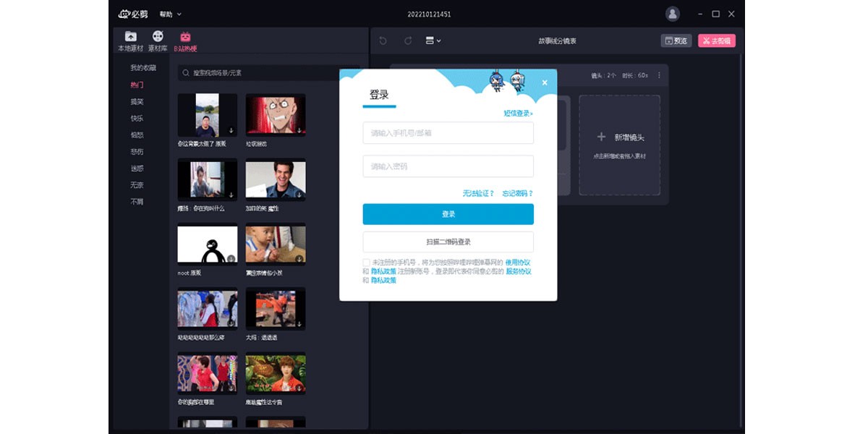Click the 故事线分镜表 title text

[557, 41]
